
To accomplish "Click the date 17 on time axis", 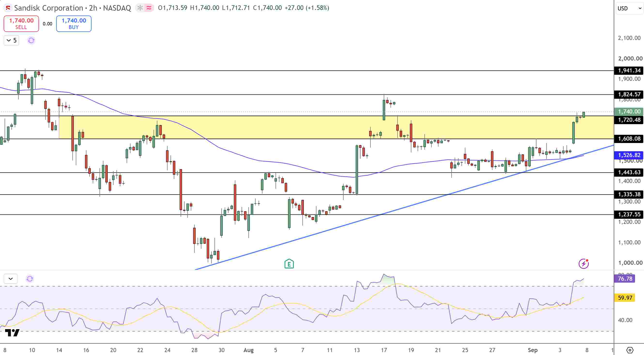I will point(384,350).
